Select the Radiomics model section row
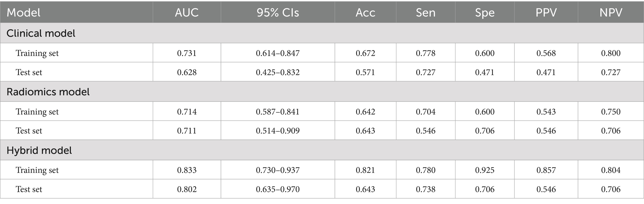The height and width of the screenshot is (204, 644). 48,92
